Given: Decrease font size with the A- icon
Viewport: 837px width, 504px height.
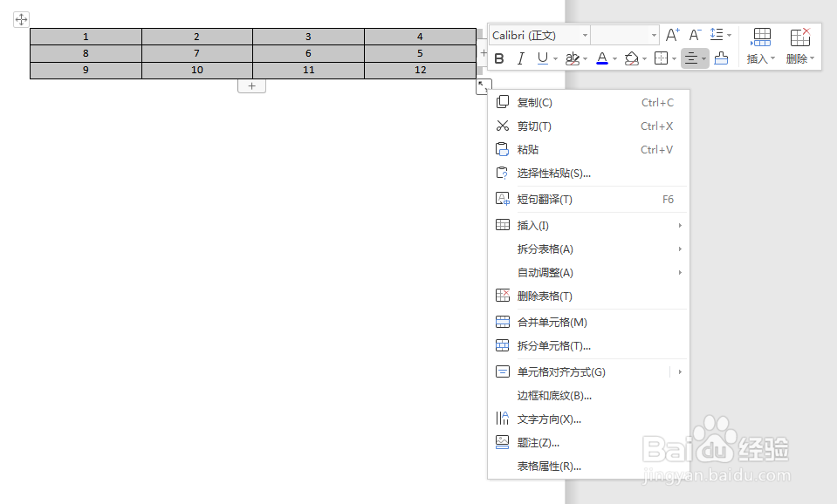Looking at the screenshot, I should click(x=694, y=35).
